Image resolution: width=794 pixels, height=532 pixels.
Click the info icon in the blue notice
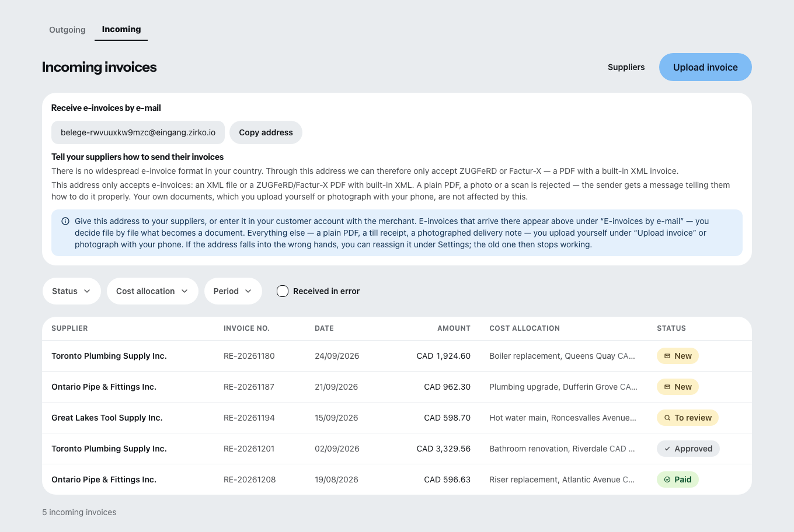point(65,221)
